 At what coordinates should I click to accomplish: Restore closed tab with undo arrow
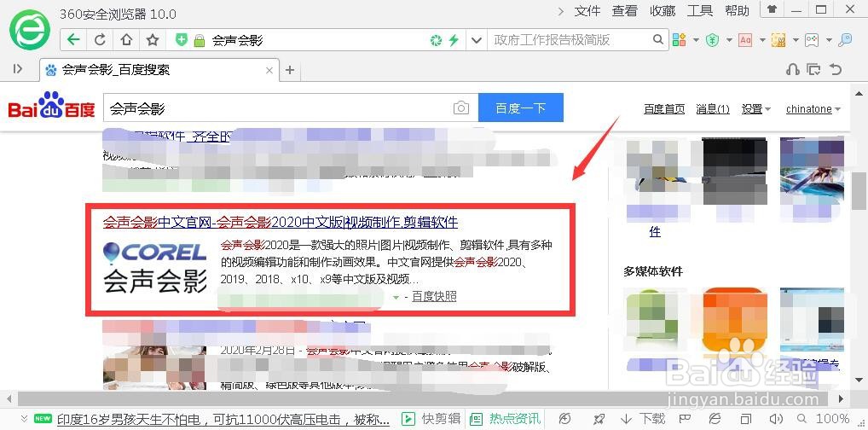click(x=836, y=69)
